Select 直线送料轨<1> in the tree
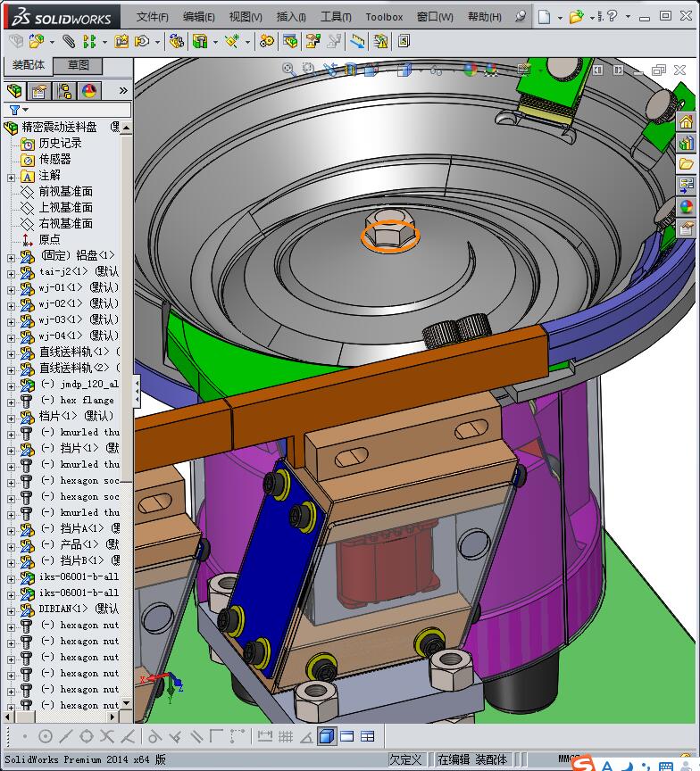Image resolution: width=700 pixels, height=771 pixels. pyautogui.click(x=74, y=352)
